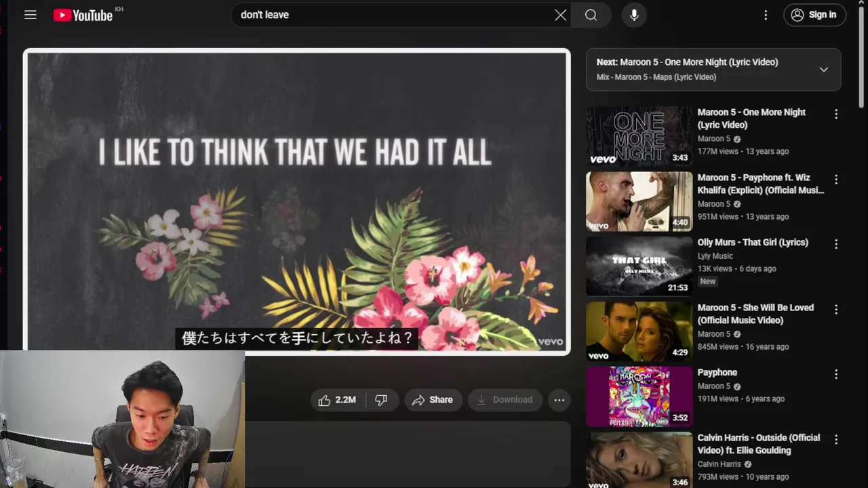The image size is (868, 488).
Task: Start voice search with microphone
Action: pyautogui.click(x=634, y=15)
